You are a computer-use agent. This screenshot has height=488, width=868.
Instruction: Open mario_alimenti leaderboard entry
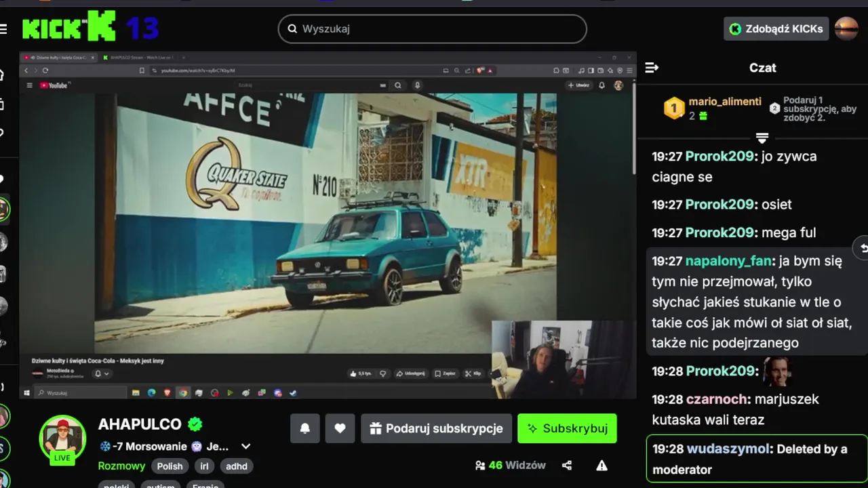click(725, 102)
